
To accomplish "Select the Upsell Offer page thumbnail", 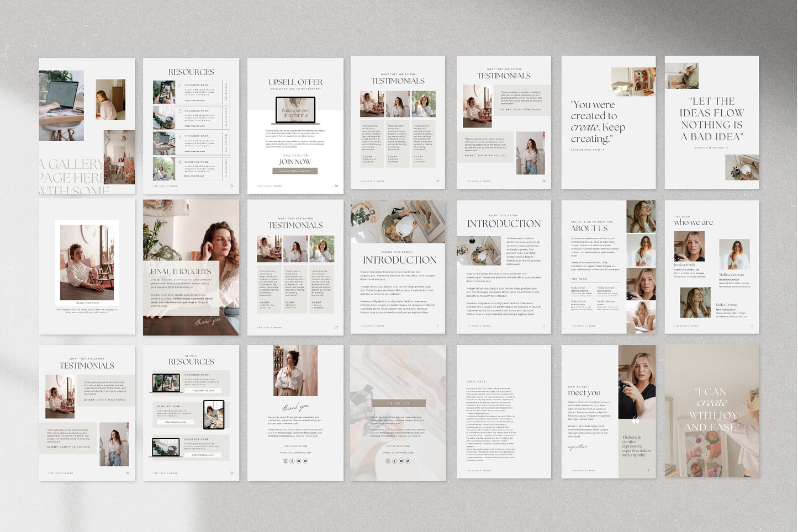I will pyautogui.click(x=295, y=126).
